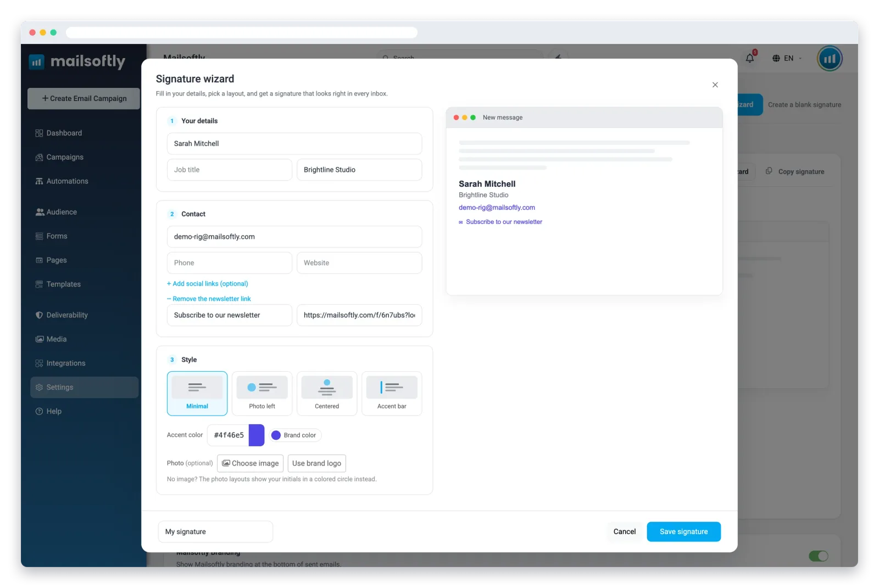Click the accent color hex field
879x588 pixels.
coord(229,435)
